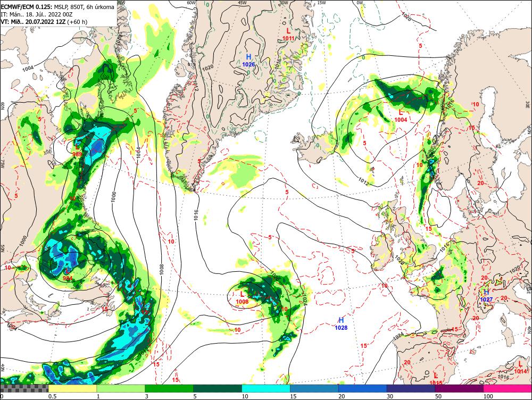Image resolution: width=532 pixels, height=400 pixels.
Task: Click the 1012 isobar label southeast of Iceland
Action: coord(363,181)
